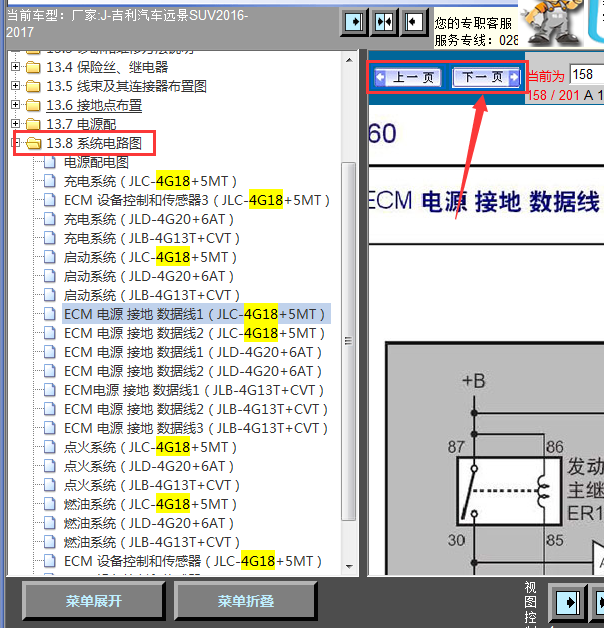
Task: Open 启动系统 (JLC-4G18+5MT)
Action: [150, 257]
